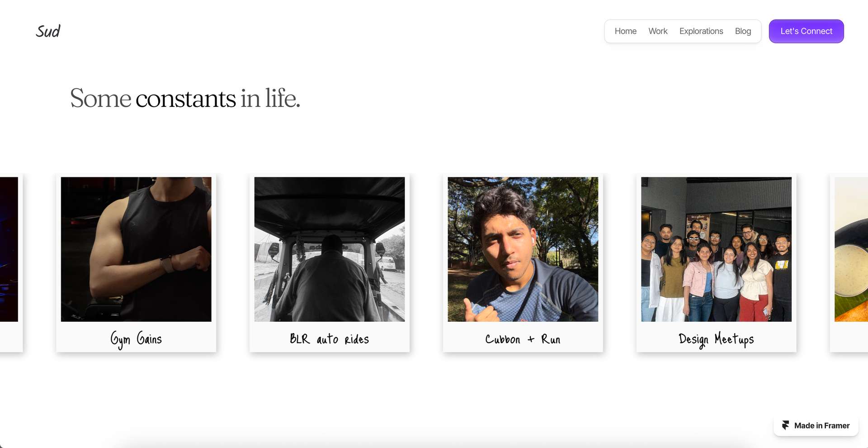Click the BLR auto rides caption text
Screen dimensions: 868x448
click(x=330, y=338)
